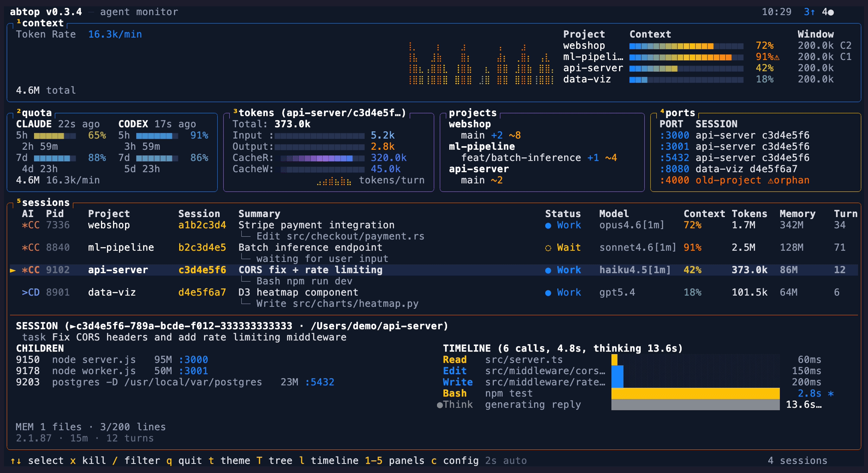Click the postgres child process row

point(175,382)
